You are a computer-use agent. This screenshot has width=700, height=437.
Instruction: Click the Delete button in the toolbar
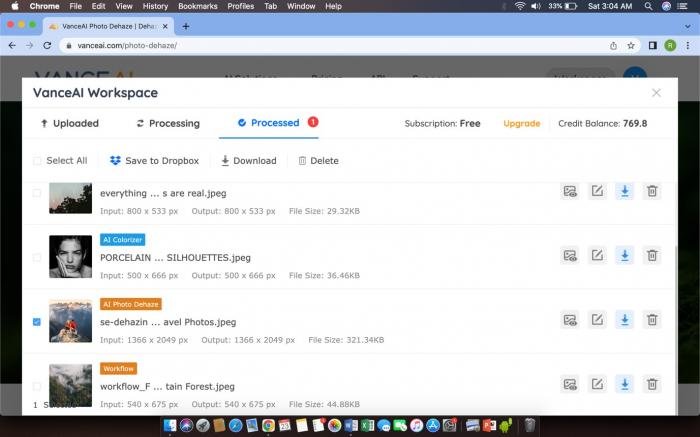318,161
